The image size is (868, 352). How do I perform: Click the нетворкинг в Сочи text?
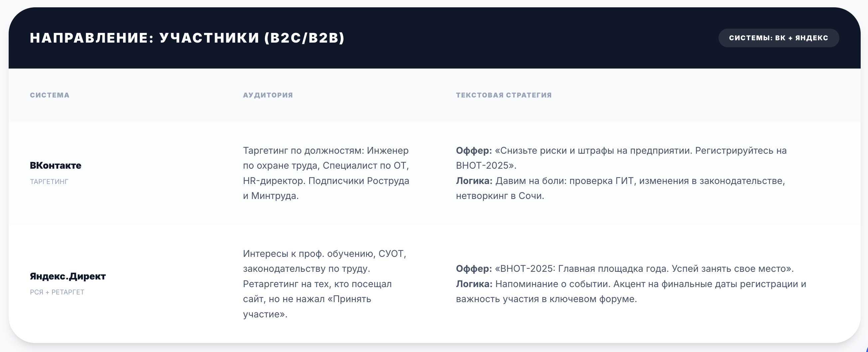click(500, 196)
